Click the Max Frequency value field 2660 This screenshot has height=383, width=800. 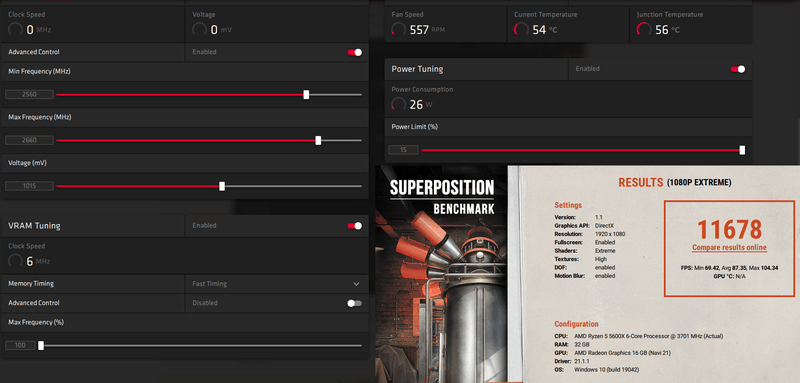pyautogui.click(x=29, y=140)
